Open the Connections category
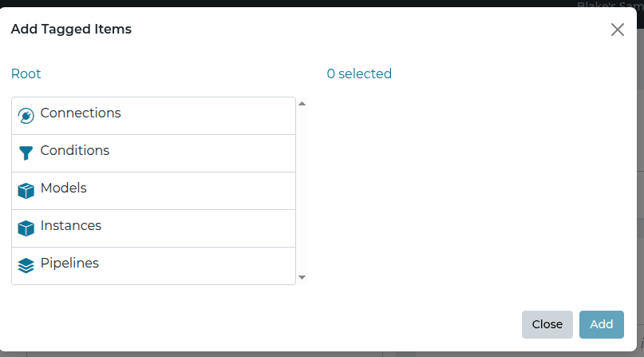Image resolution: width=644 pixels, height=357 pixels. point(81,113)
